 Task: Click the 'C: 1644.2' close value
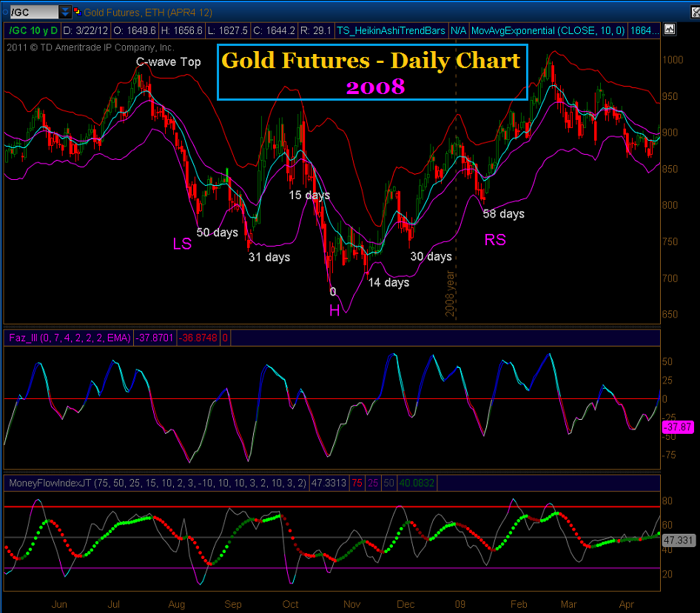click(274, 30)
